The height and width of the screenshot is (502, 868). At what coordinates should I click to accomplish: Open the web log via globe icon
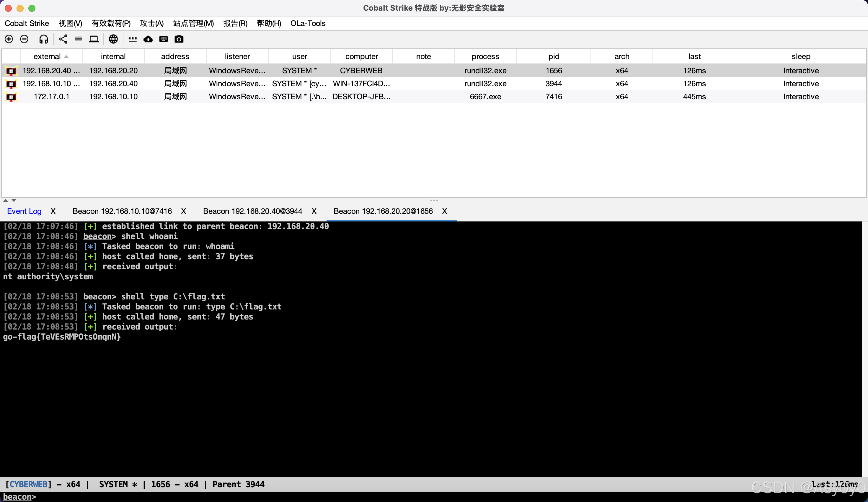(113, 39)
